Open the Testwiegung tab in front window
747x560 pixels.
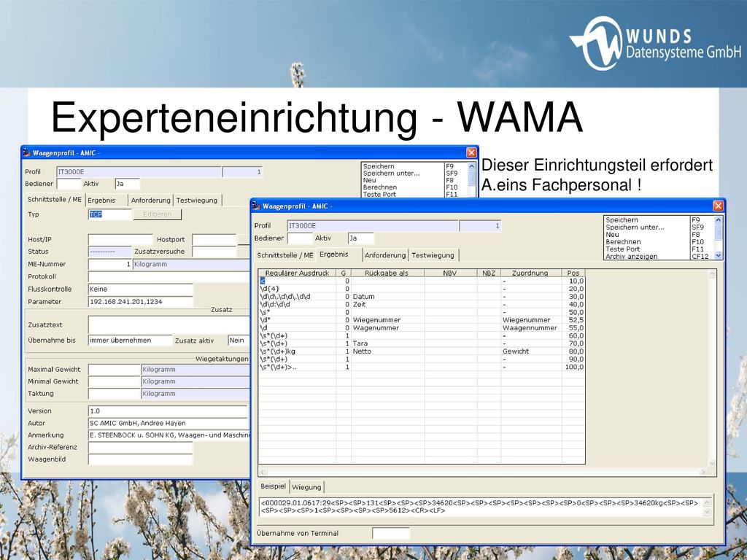point(433,255)
